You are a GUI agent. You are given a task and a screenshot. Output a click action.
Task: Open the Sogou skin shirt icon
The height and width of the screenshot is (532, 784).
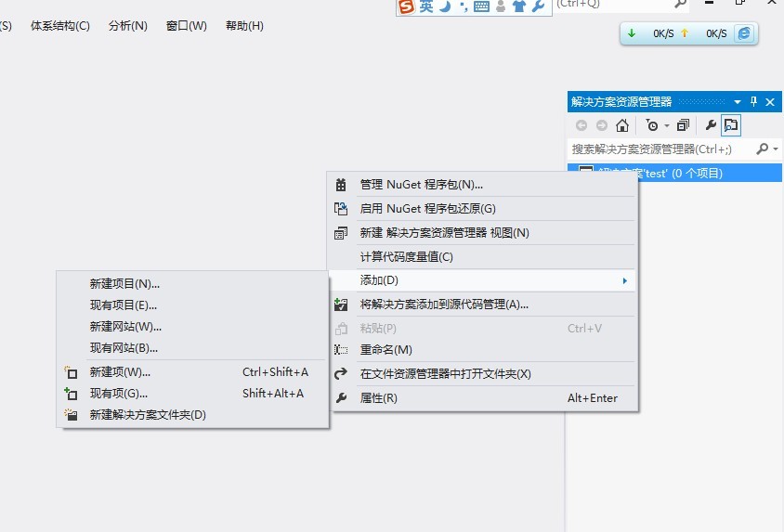(519, 6)
